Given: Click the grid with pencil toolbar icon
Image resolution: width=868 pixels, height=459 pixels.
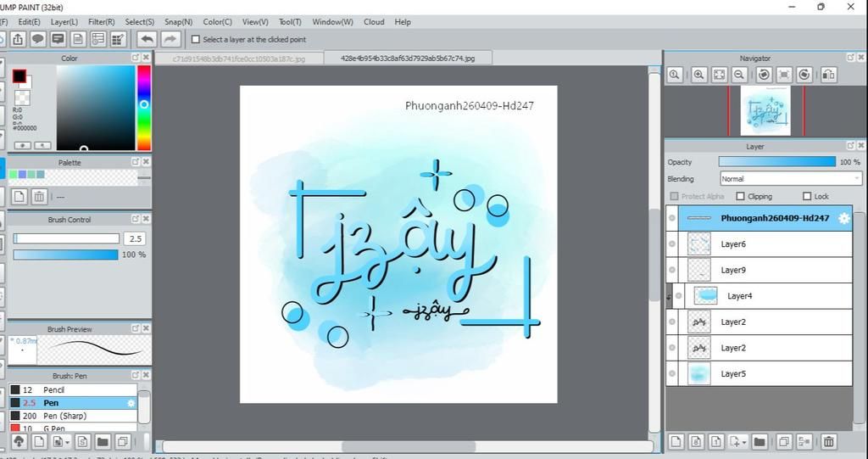Looking at the screenshot, I should pyautogui.click(x=118, y=39).
